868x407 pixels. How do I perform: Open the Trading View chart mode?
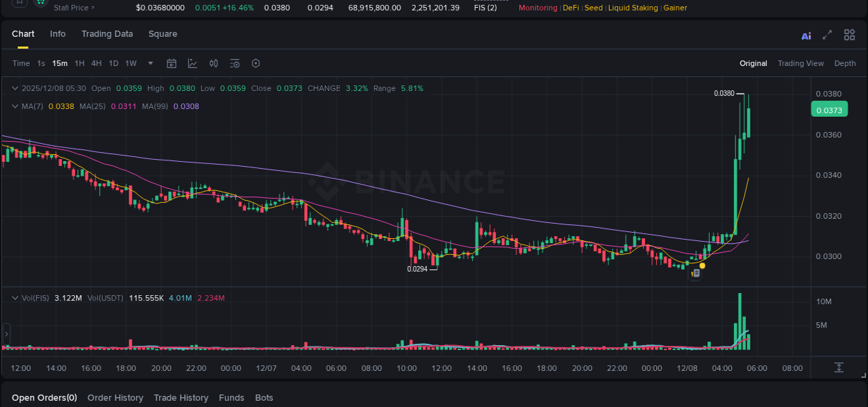click(801, 63)
